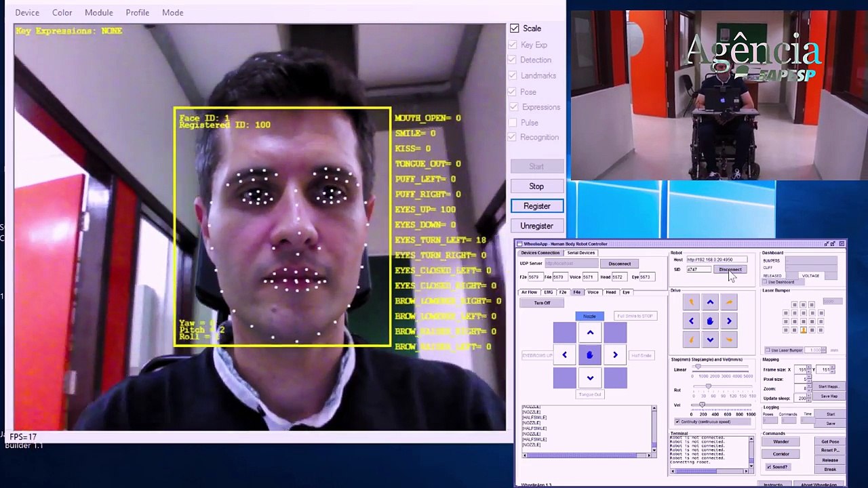Image resolution: width=868 pixels, height=488 pixels.
Task: Toggle the Scale checkbox
Action: [x=515, y=28]
